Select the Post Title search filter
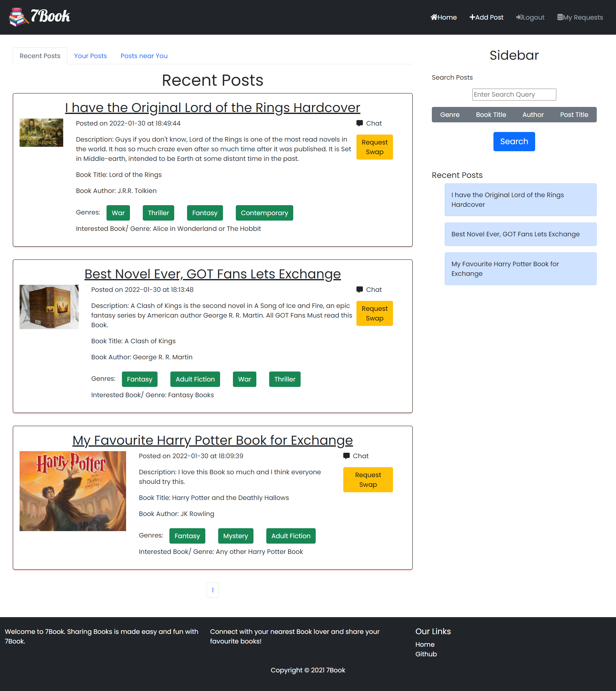Image resolution: width=616 pixels, height=691 pixels. (x=574, y=115)
